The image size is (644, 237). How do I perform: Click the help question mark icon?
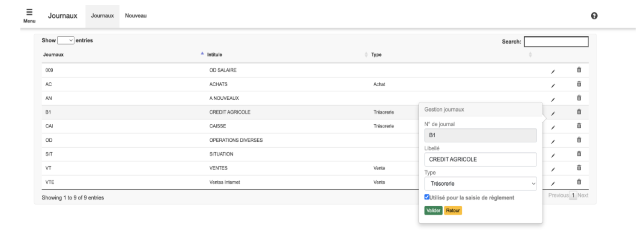tap(594, 16)
